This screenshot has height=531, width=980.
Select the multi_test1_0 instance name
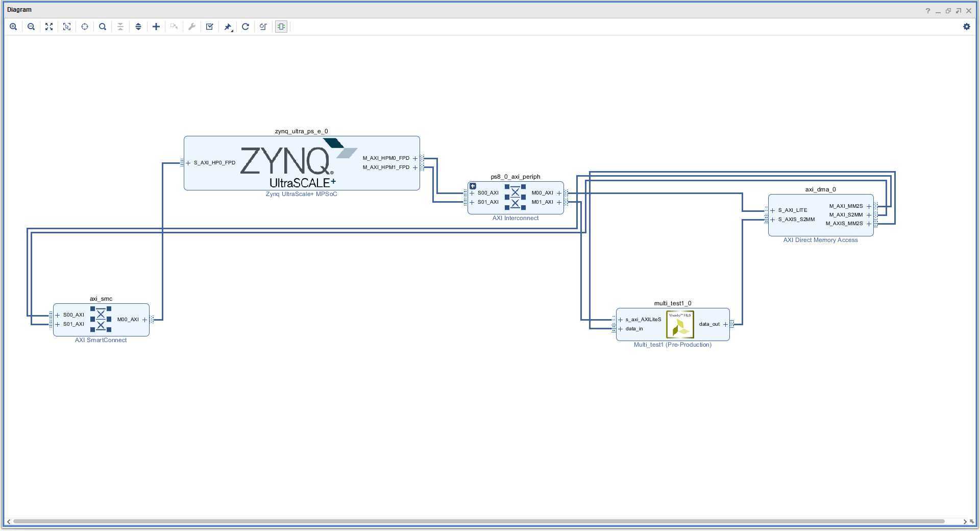coord(673,303)
